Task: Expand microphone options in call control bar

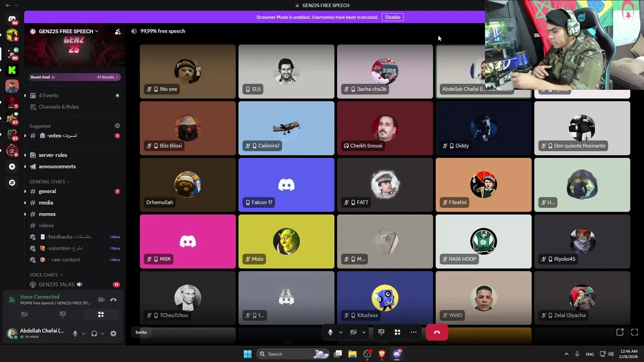Action: point(341,332)
